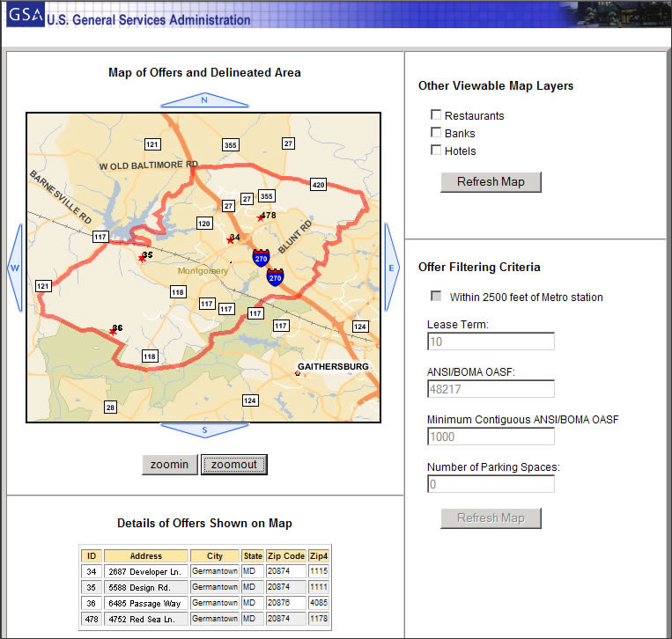Viewport: 672px width, 639px height.
Task: Pan map south with S arrow
Action: [x=204, y=430]
